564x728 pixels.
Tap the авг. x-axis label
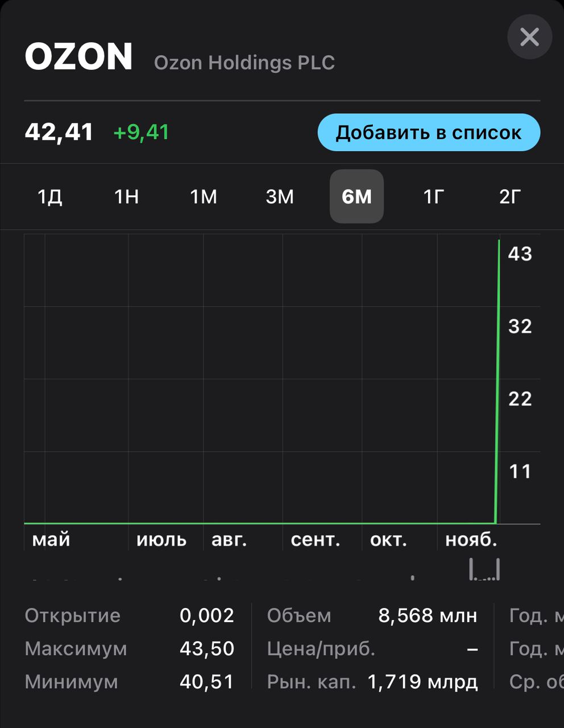pos(229,539)
